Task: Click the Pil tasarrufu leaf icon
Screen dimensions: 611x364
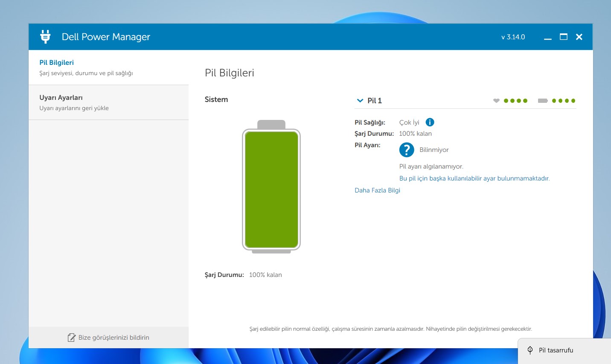Action: point(530,350)
